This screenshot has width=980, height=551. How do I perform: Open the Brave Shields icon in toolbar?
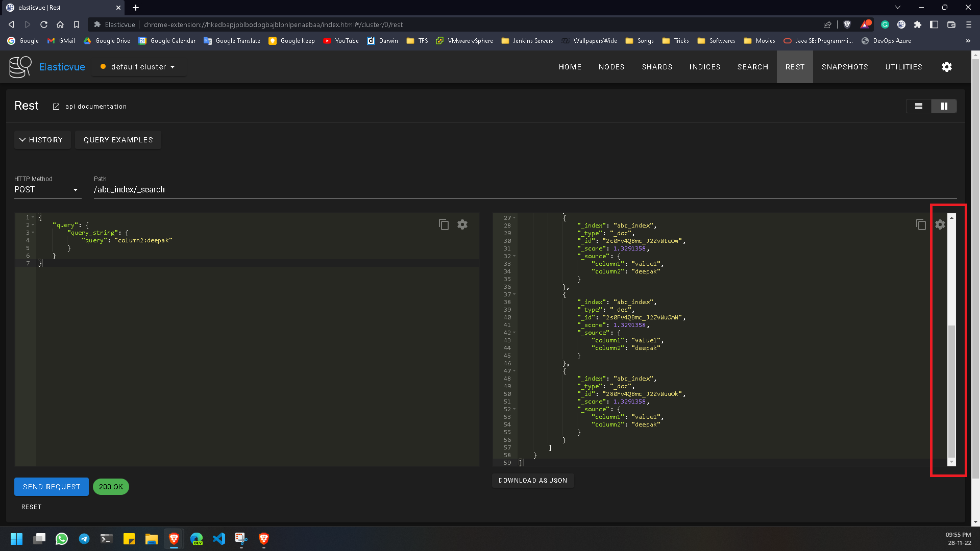847,24
